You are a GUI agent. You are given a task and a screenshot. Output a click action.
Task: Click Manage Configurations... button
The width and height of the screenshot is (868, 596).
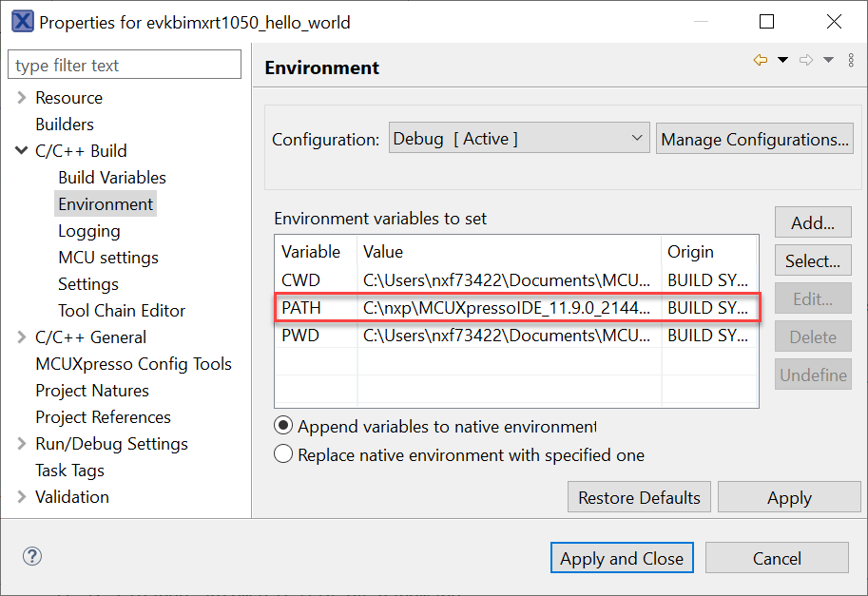coord(754,139)
